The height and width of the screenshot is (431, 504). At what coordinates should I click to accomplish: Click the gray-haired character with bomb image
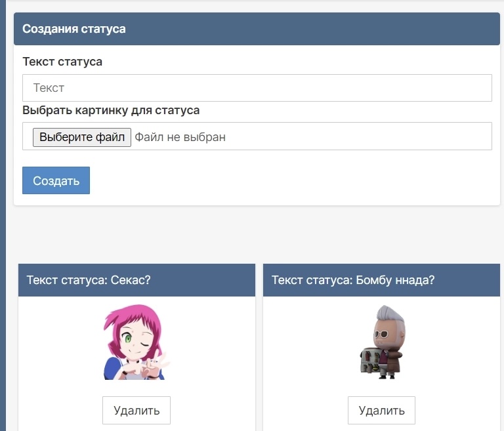pos(382,342)
